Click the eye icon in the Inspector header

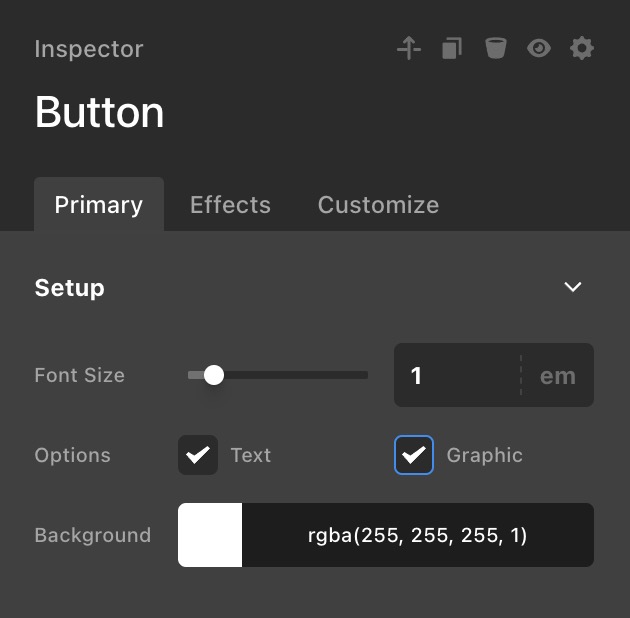(x=539, y=48)
